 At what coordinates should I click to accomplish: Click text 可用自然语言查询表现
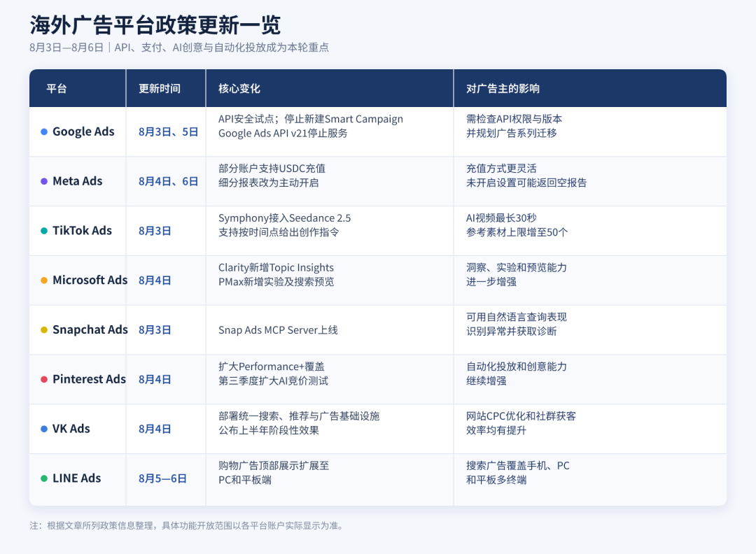tap(517, 318)
